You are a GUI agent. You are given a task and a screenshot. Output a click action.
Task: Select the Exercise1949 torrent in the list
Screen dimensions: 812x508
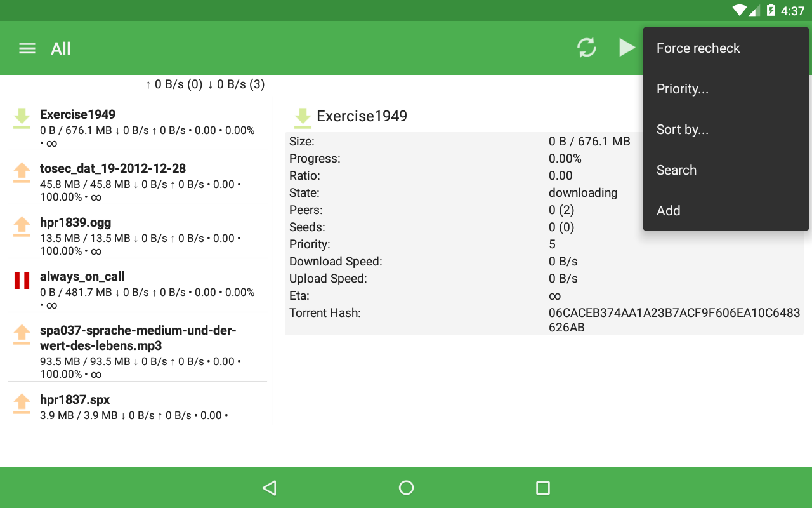click(138, 123)
